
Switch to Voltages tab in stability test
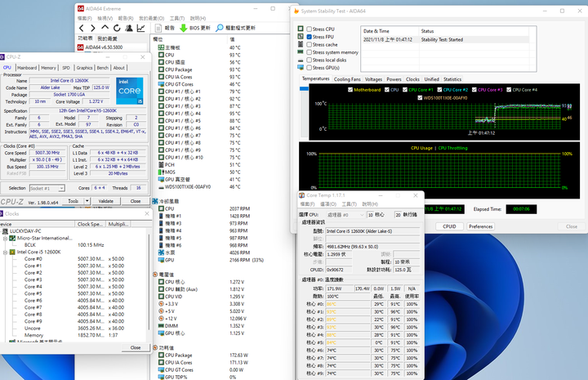[373, 79]
